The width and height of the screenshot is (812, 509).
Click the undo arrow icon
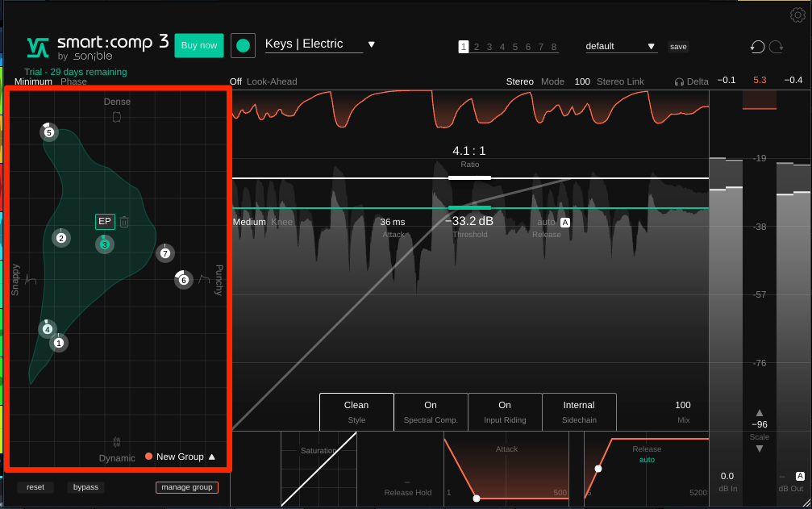[756, 47]
